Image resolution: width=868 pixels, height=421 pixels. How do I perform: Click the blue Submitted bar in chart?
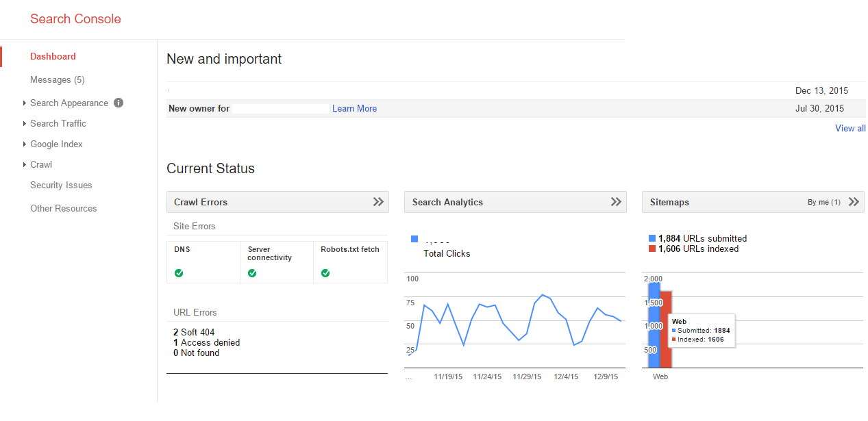pyautogui.click(x=654, y=323)
